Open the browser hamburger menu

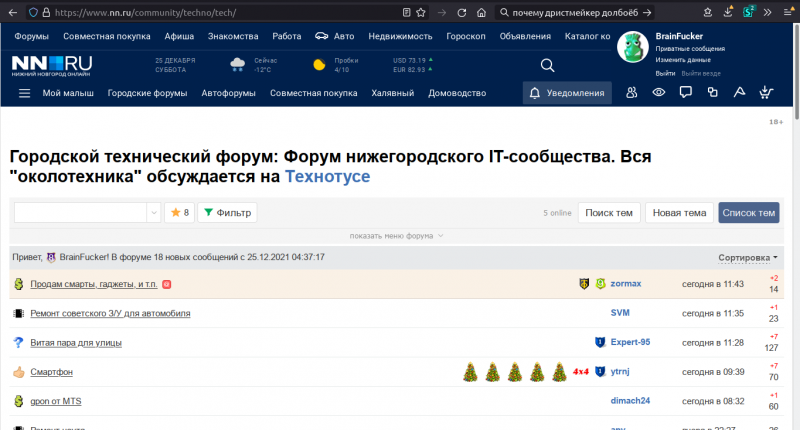point(788,13)
